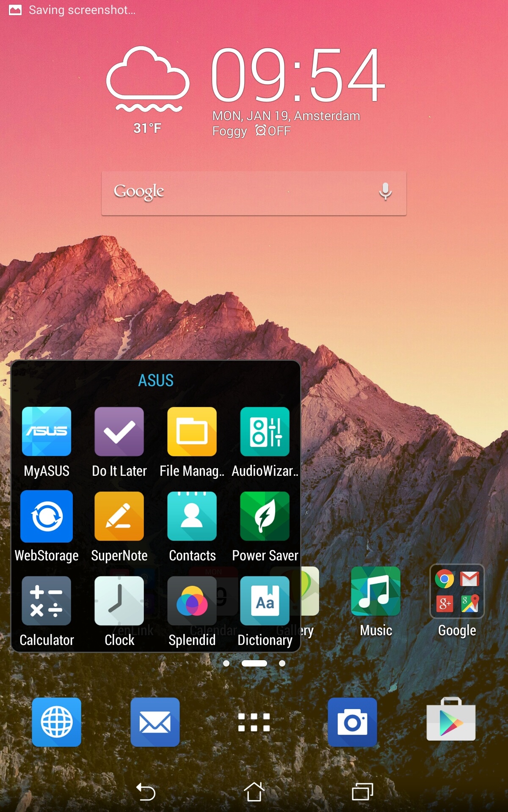The image size is (508, 812).
Task: Open Clock app in ASUS folder
Action: pyautogui.click(x=119, y=601)
